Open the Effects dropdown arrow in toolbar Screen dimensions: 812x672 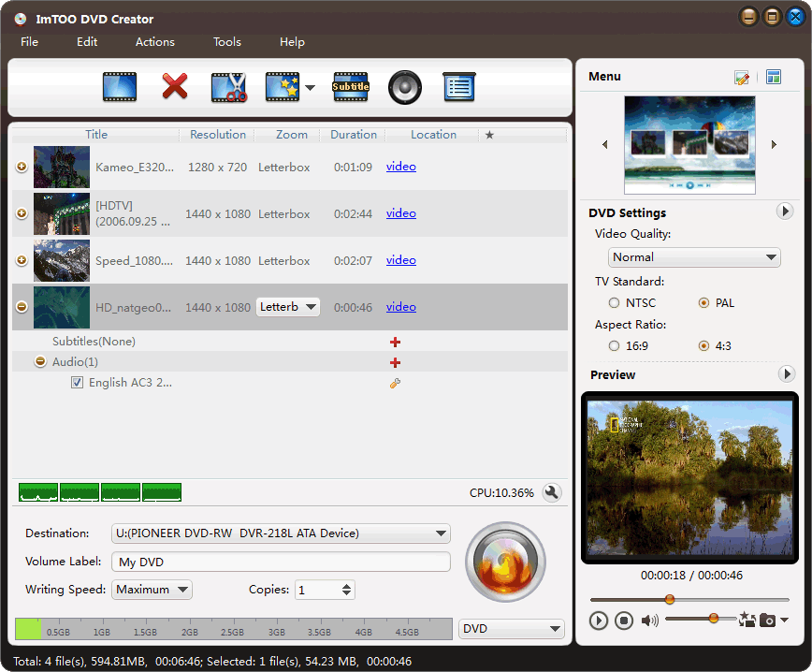(310, 88)
